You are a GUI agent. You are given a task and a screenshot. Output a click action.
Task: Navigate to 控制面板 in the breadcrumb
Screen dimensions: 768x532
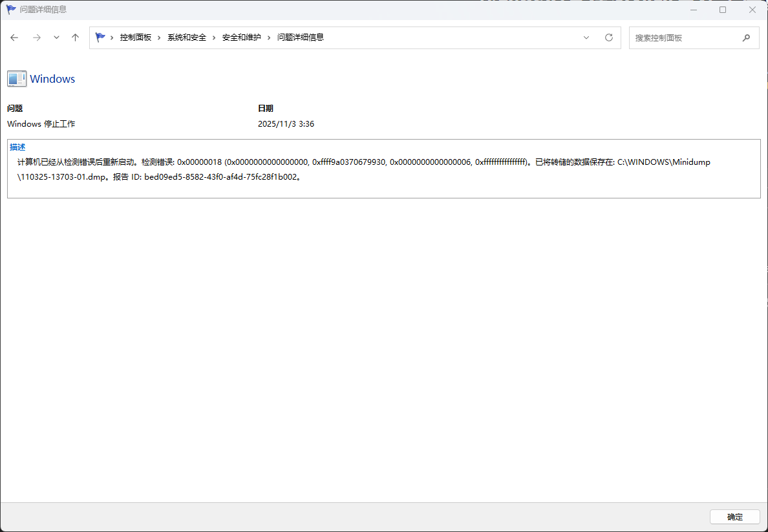coord(135,37)
